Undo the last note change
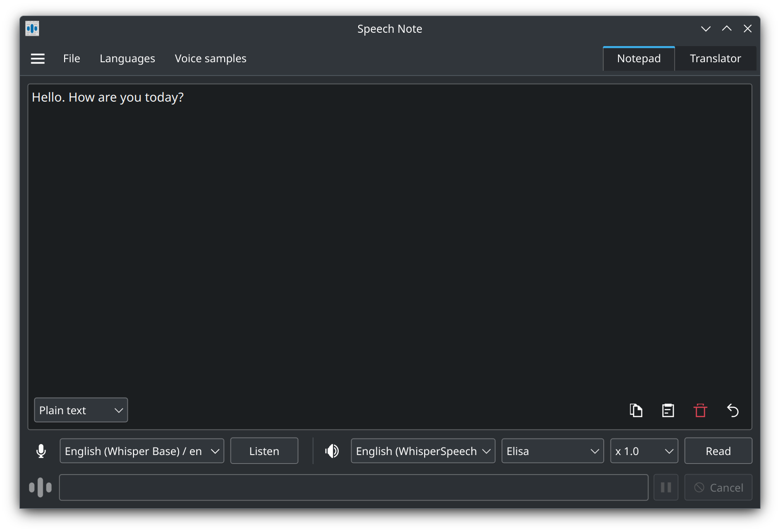This screenshot has width=780, height=532. pyautogui.click(x=732, y=410)
